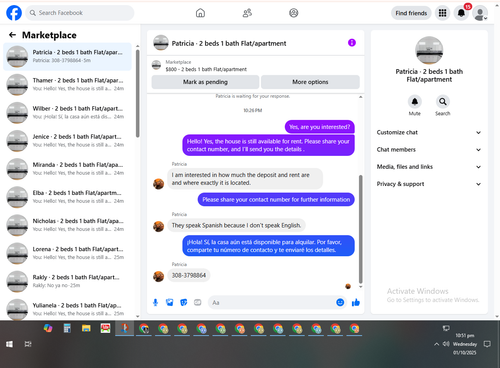Expand Customize chat section
Viewport: 500px width, 368px height.
429,132
